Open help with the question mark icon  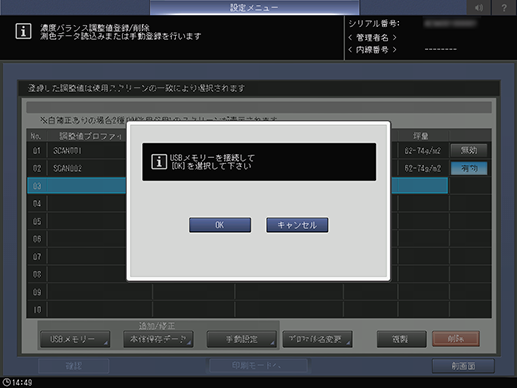click(x=504, y=7)
